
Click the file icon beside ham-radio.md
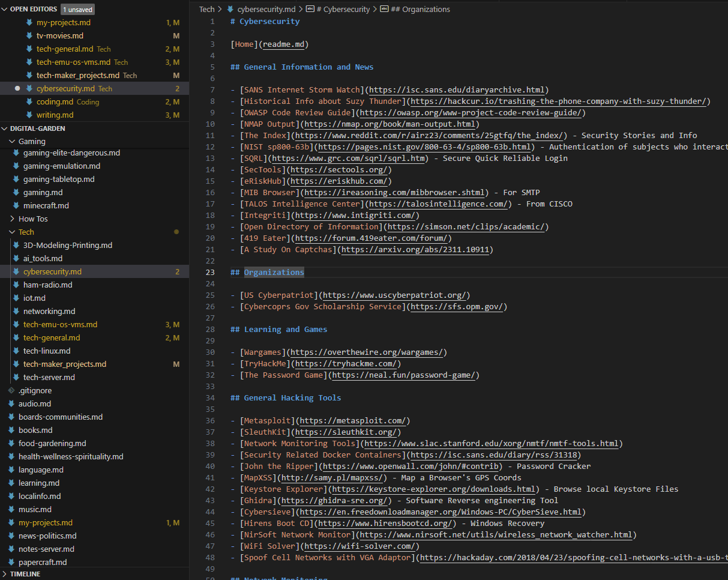coord(16,285)
